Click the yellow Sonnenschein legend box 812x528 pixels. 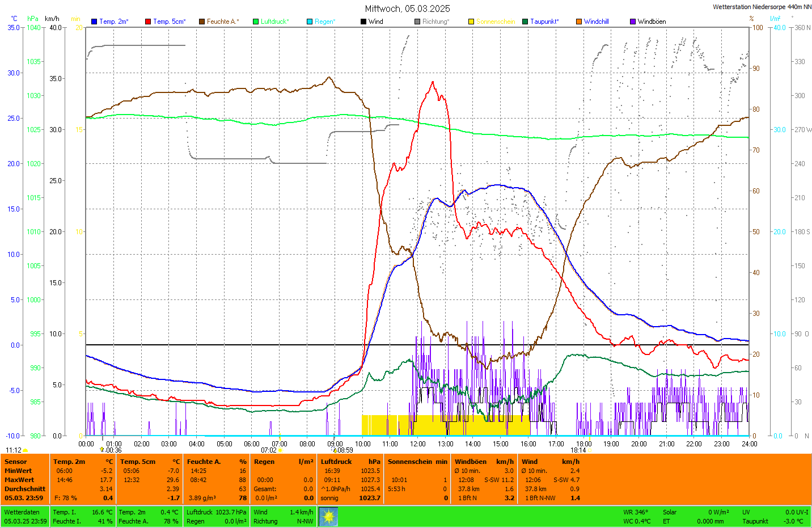(x=471, y=22)
